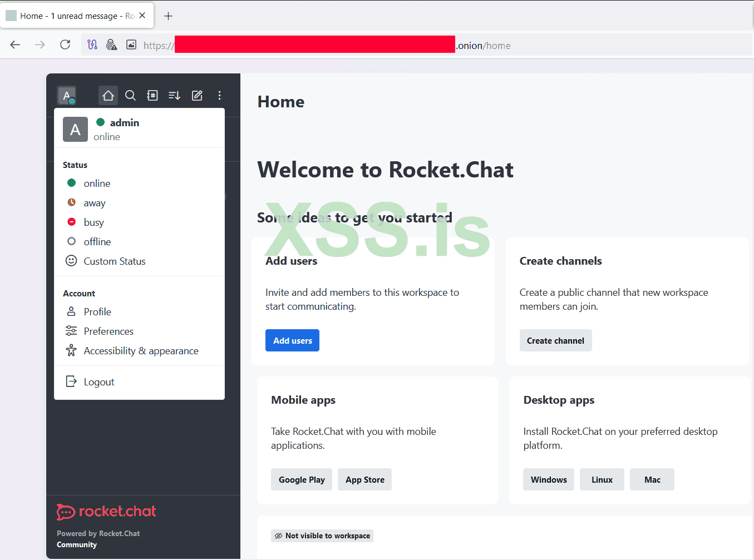The width and height of the screenshot is (754, 560).
Task: Click the Desktop apps card title
Action: click(559, 400)
